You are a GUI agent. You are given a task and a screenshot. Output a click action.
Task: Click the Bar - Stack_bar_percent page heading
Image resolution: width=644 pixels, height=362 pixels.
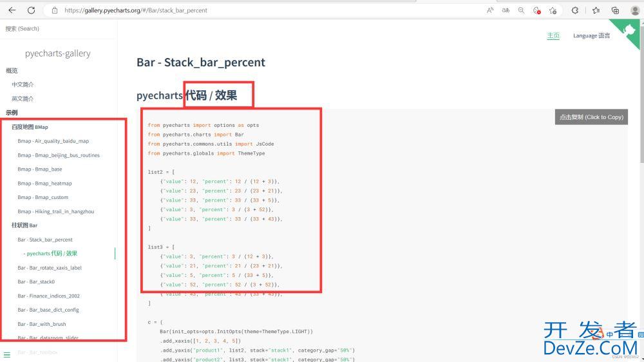tap(201, 62)
